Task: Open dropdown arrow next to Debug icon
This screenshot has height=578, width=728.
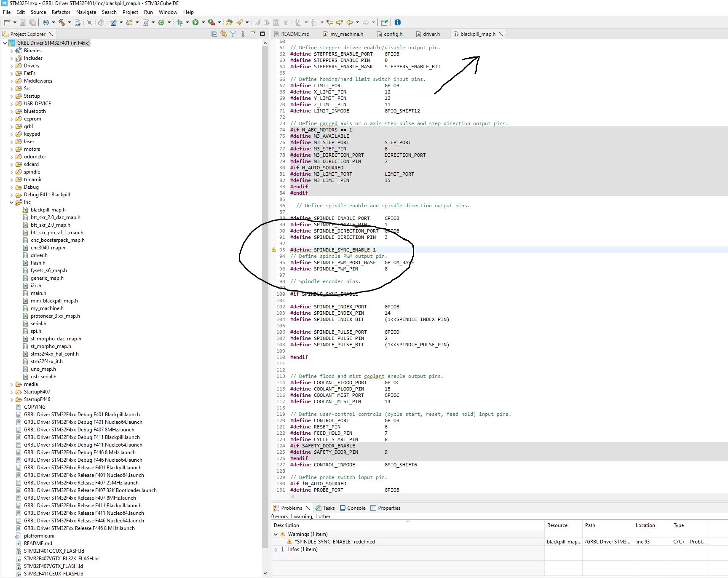Action: tap(187, 22)
